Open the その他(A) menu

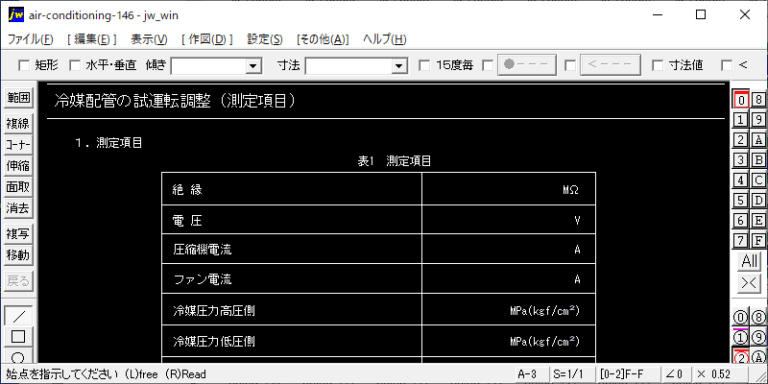(x=323, y=40)
